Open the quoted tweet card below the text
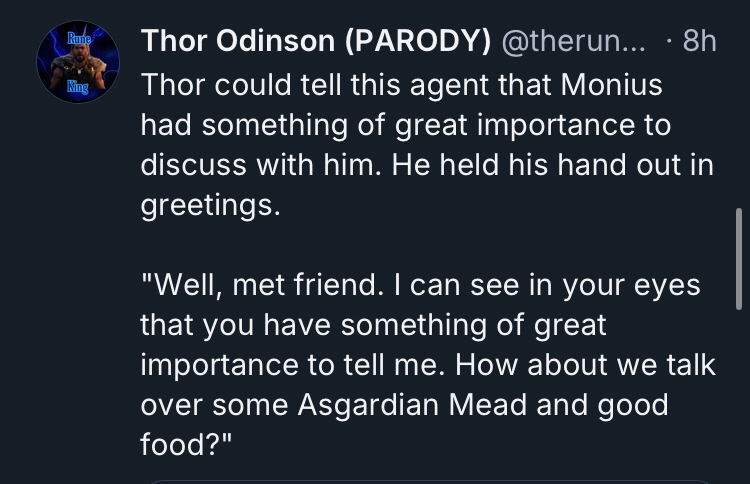This screenshot has height=484, width=750. tap(430, 479)
